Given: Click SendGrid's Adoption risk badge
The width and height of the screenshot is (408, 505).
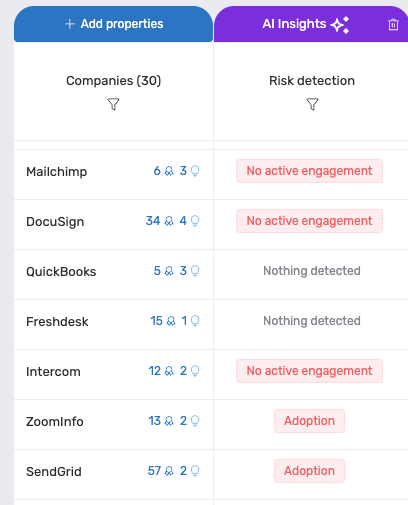Looking at the screenshot, I should click(309, 471).
